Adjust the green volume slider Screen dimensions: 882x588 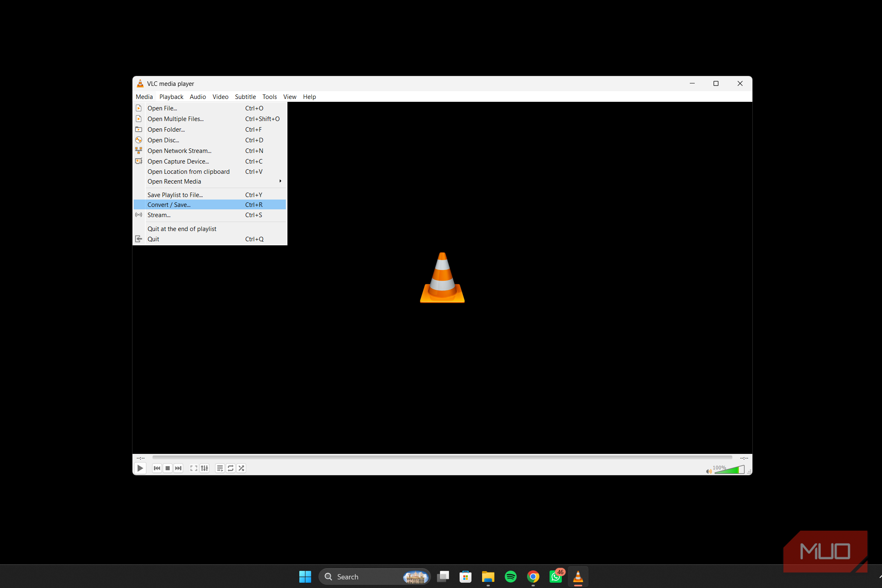click(729, 470)
